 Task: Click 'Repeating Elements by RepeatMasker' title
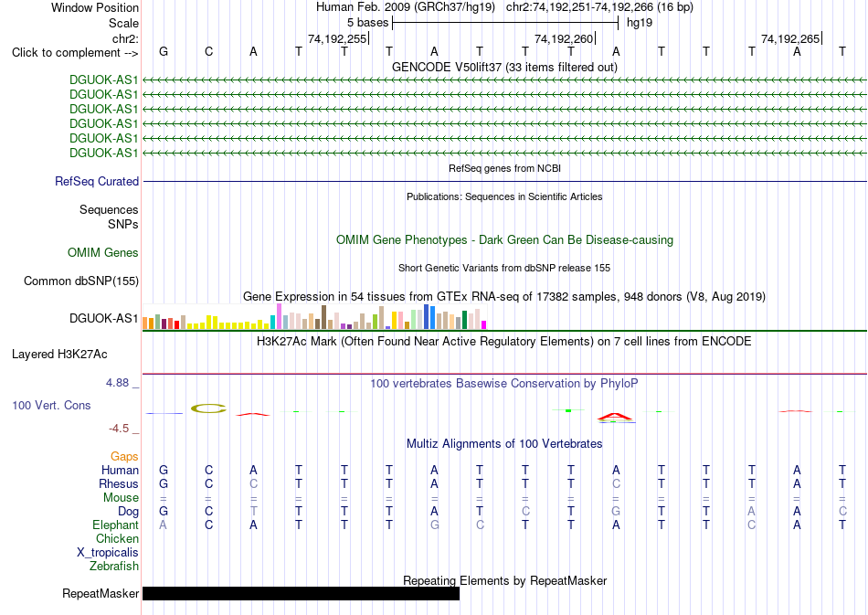coord(505,580)
